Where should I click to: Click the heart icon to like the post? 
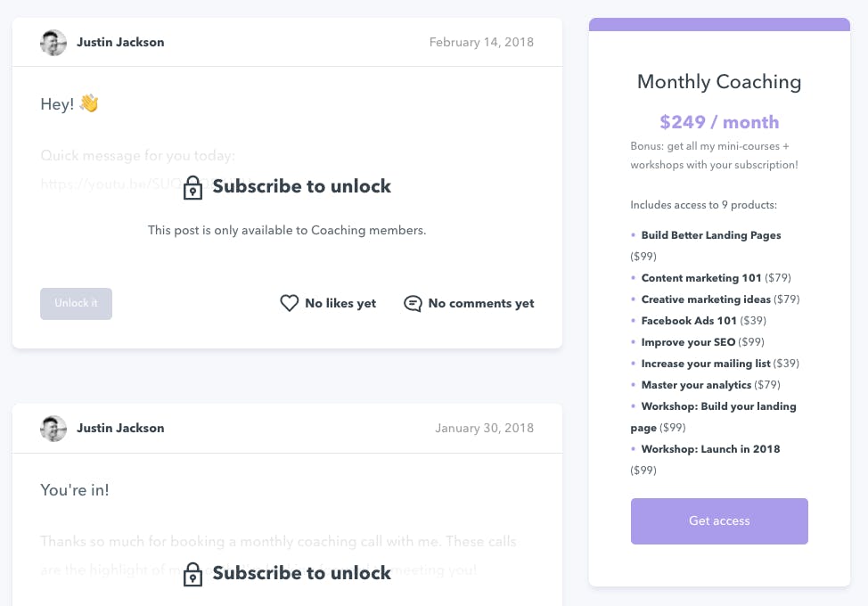tap(289, 303)
